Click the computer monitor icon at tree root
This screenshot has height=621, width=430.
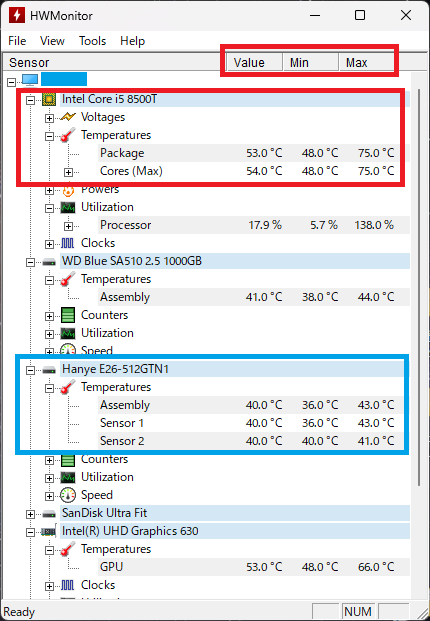pos(30,80)
